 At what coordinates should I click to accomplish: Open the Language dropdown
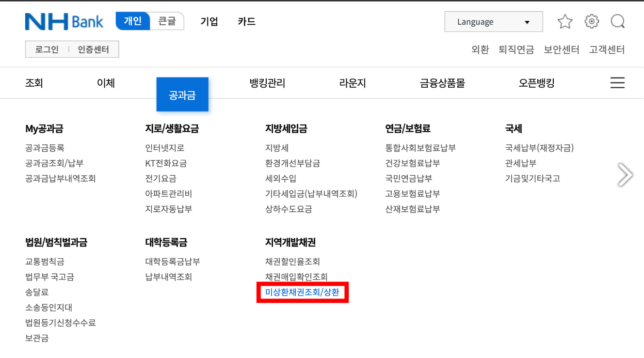click(493, 21)
